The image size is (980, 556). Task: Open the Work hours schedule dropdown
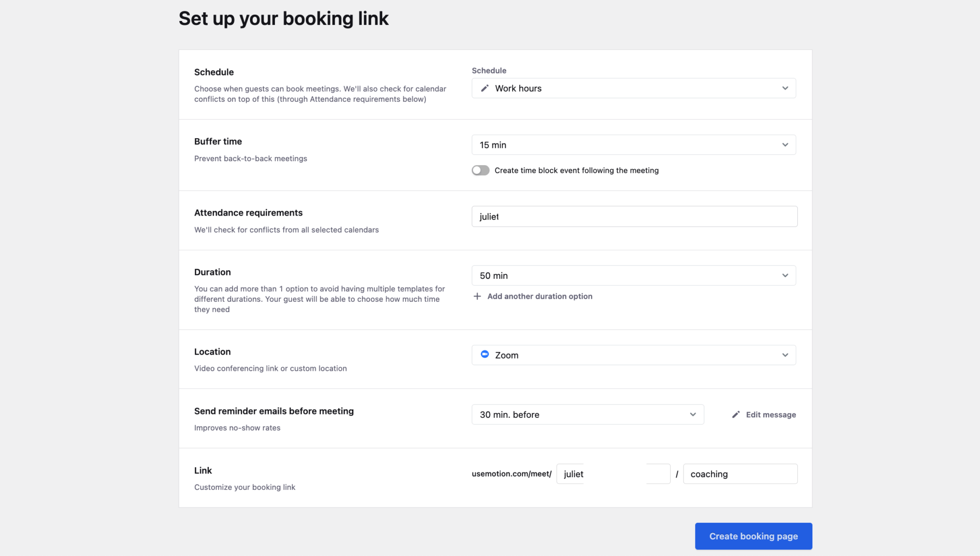634,88
